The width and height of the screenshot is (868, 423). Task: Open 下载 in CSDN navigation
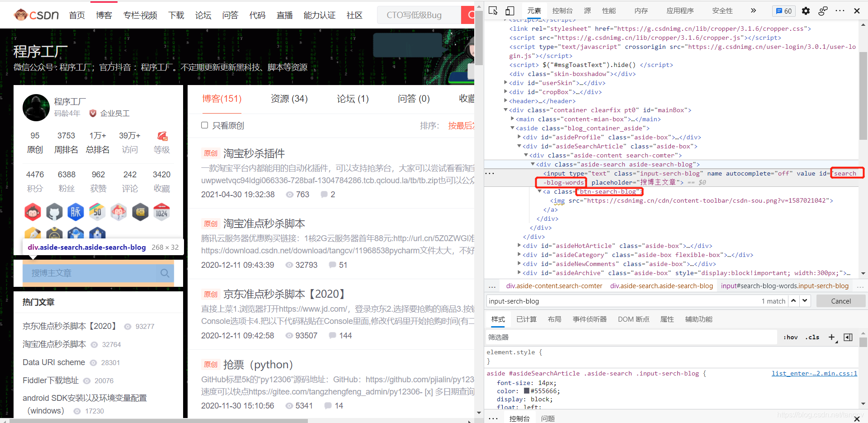pos(176,15)
